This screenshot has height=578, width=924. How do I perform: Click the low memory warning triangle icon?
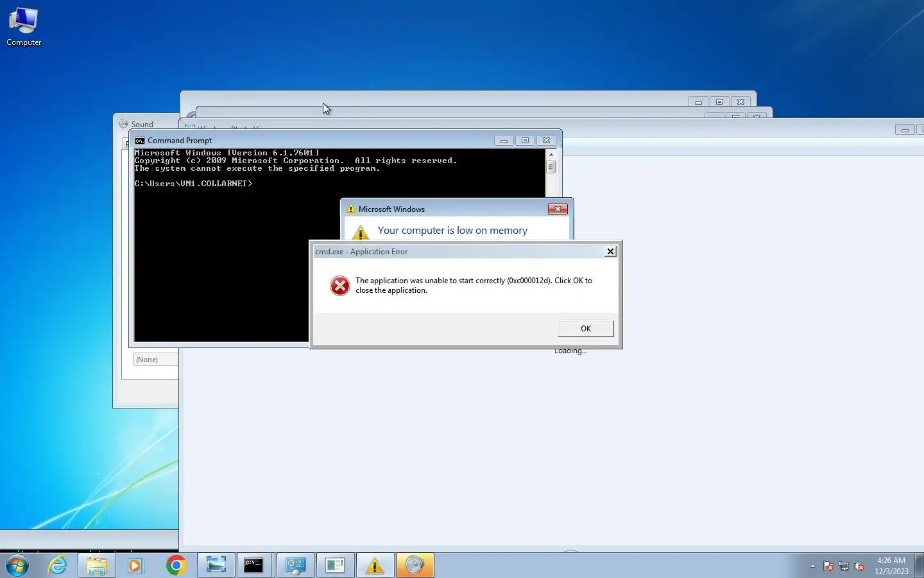[361, 232]
